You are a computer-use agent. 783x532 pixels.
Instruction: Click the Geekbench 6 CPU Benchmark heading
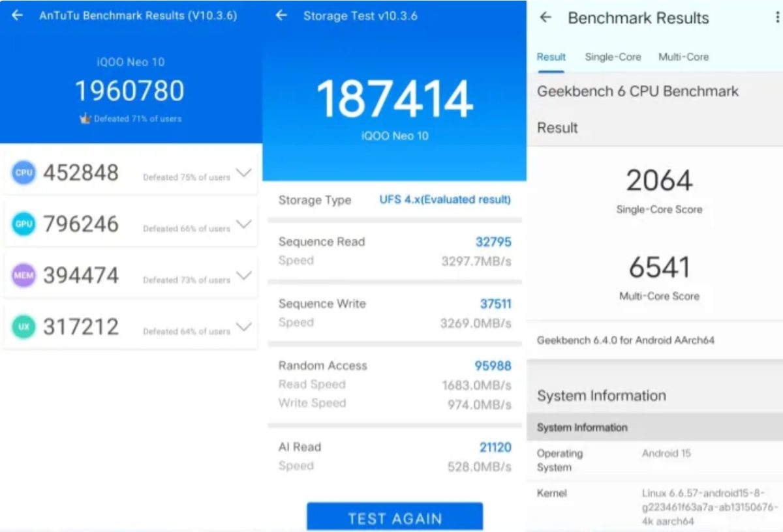tap(637, 91)
